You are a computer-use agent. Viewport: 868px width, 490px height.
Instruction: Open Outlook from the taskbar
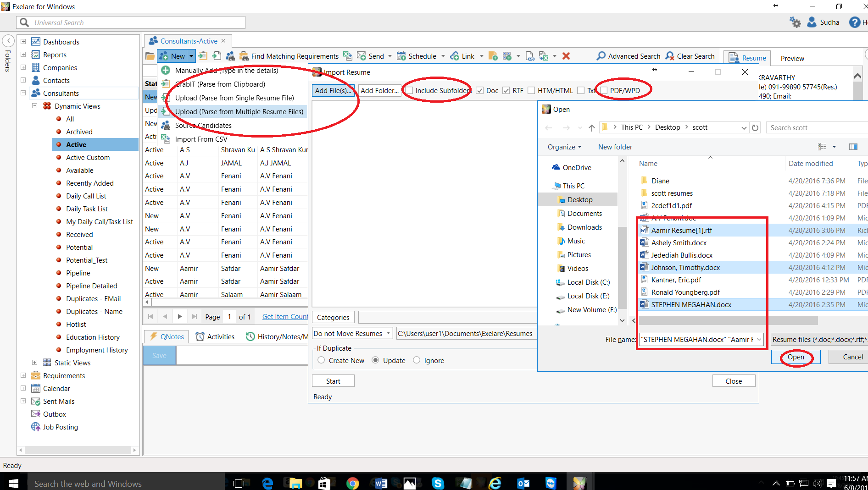click(523, 483)
